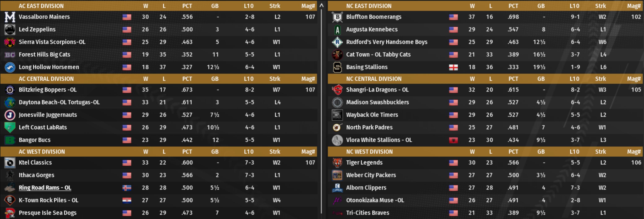The width and height of the screenshot is (644, 219).
Task: Click the Vassalboro Mainers team logo
Action: click(x=10, y=17)
